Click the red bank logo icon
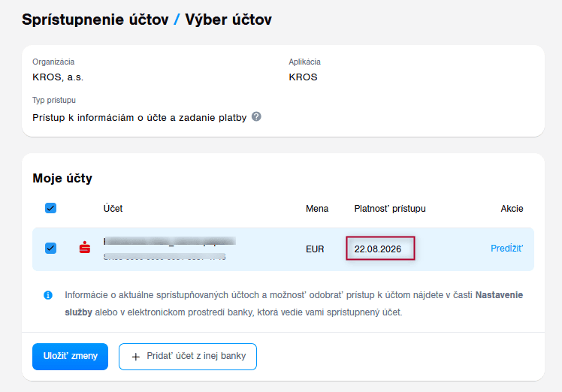Image resolution: width=562 pixels, height=392 pixels. point(85,248)
